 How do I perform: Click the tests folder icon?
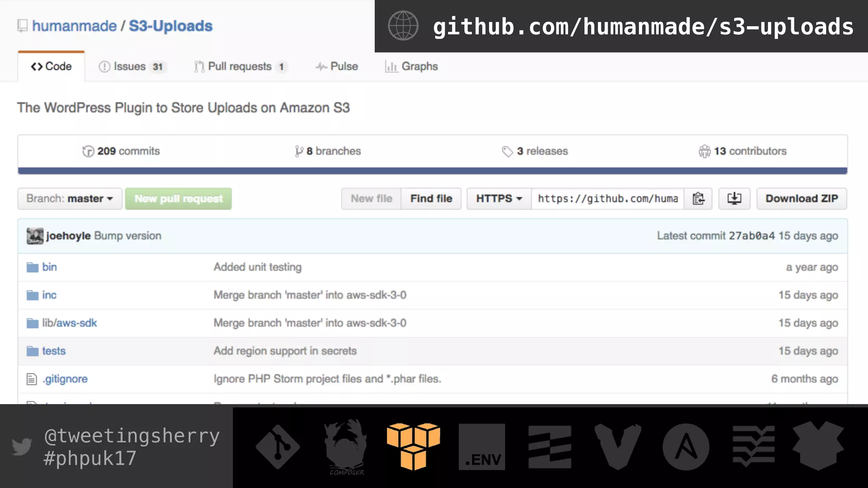(33, 351)
